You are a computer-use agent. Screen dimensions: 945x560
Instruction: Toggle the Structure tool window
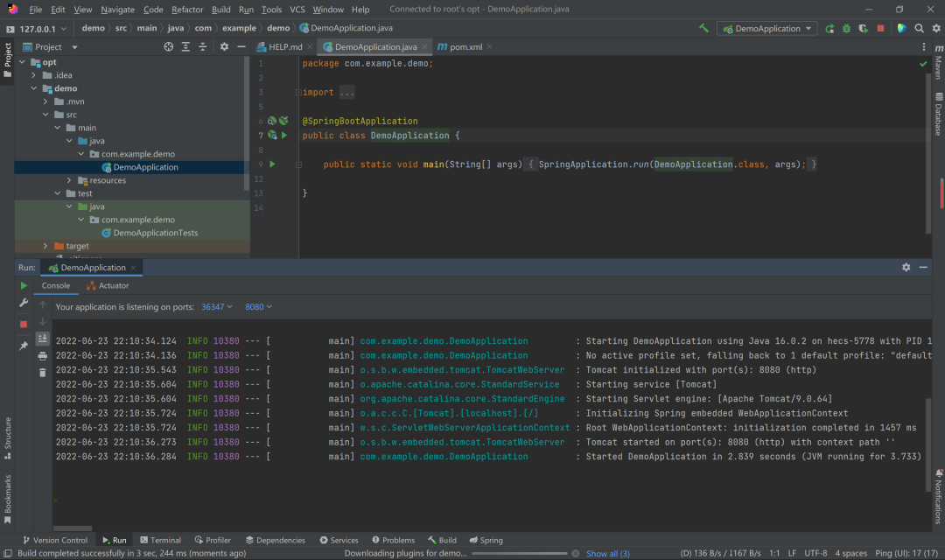pos(7,438)
